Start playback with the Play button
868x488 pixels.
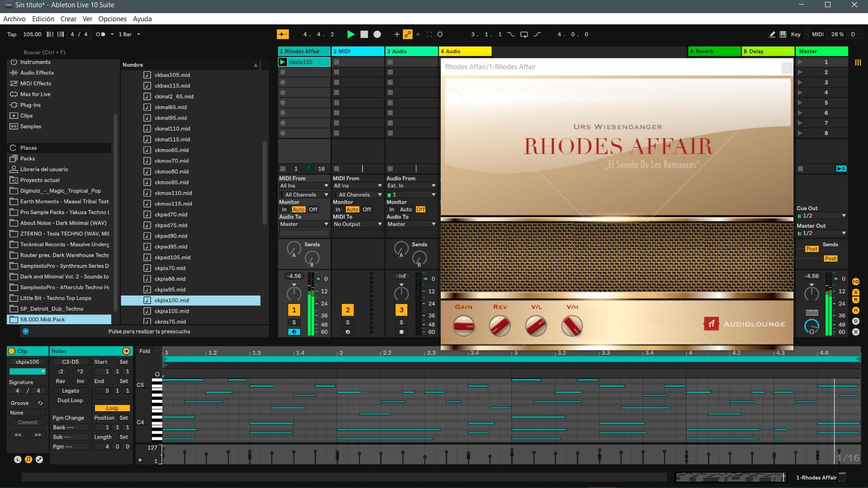350,34
